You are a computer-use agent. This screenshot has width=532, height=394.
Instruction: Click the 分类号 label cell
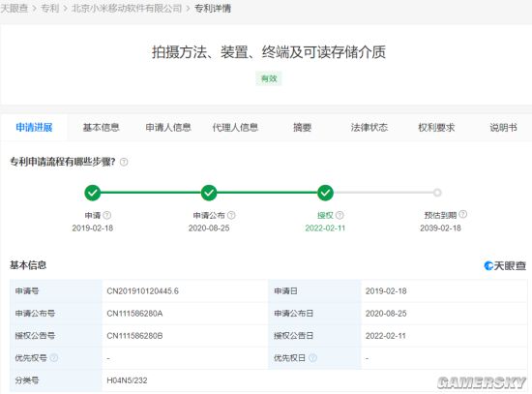56,380
